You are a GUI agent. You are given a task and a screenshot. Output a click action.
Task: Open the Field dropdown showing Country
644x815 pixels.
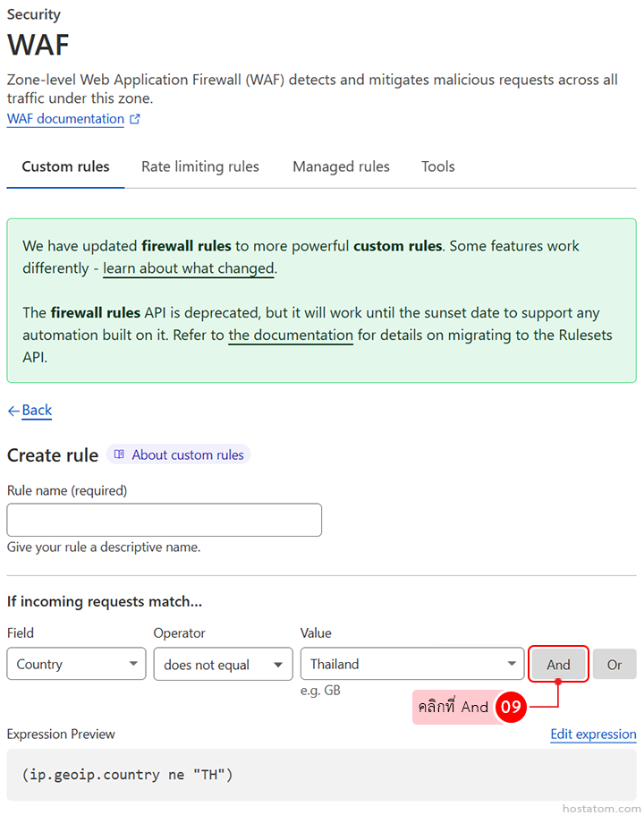76,664
